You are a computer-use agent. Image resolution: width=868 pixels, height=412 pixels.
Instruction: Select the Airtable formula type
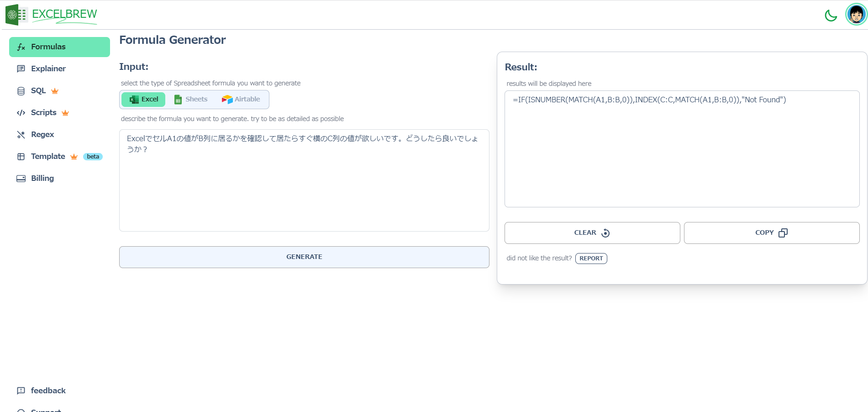241,100
